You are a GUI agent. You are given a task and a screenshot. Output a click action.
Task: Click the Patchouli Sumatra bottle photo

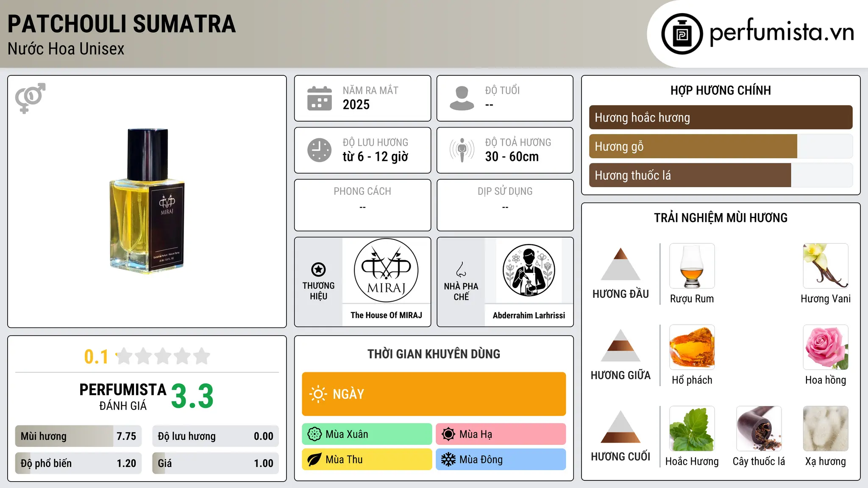click(147, 201)
